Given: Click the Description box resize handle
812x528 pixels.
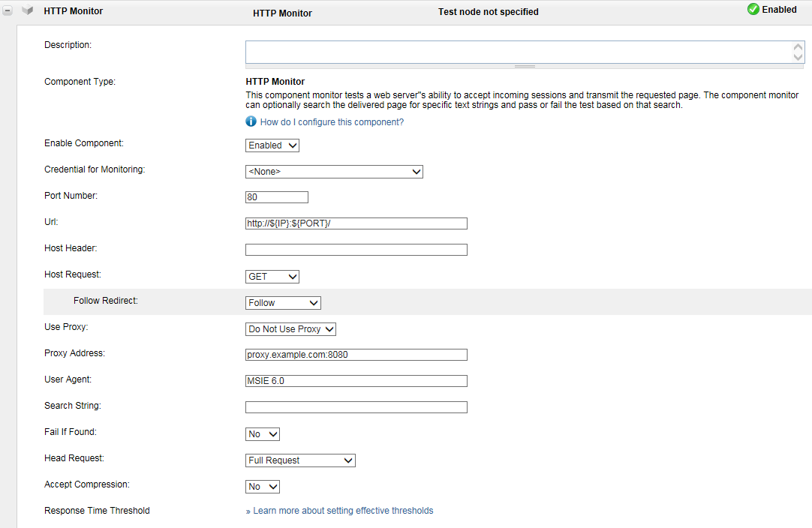Looking at the screenshot, I should pos(525,66).
